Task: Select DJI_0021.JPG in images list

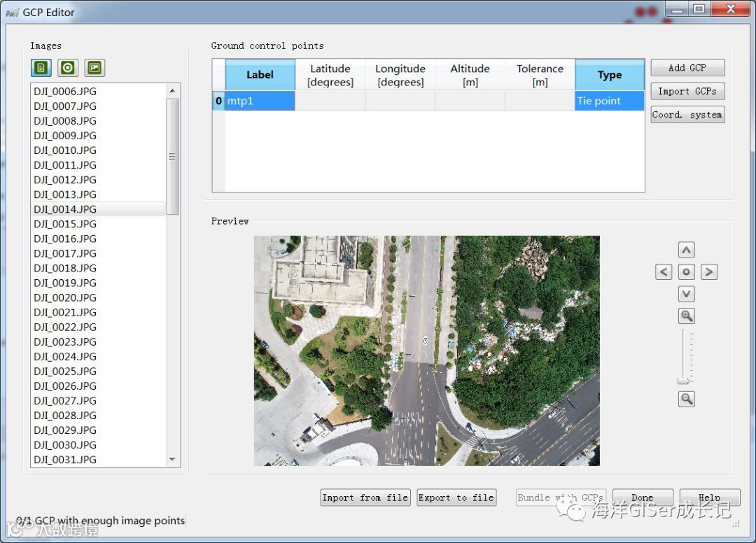Action: 99,312
